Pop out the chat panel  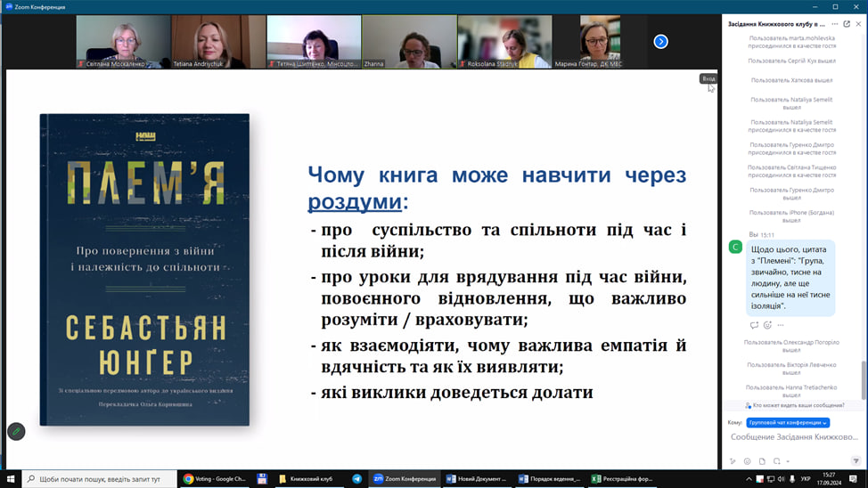[x=847, y=24]
